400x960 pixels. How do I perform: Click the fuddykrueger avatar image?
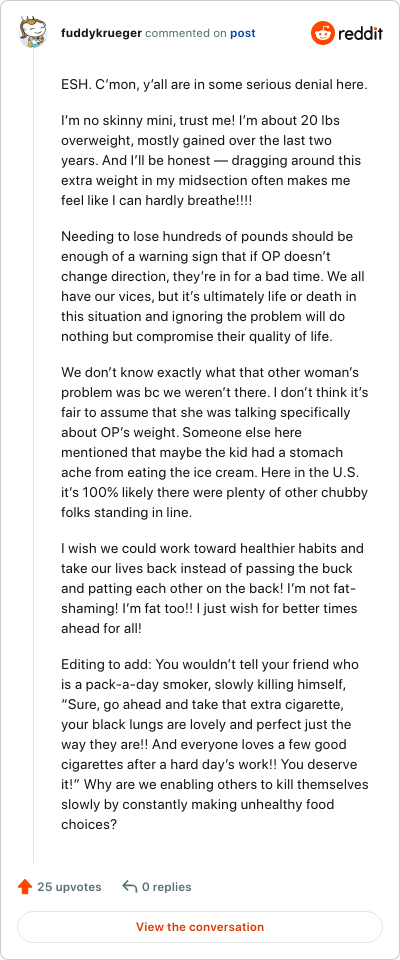tap(33, 33)
